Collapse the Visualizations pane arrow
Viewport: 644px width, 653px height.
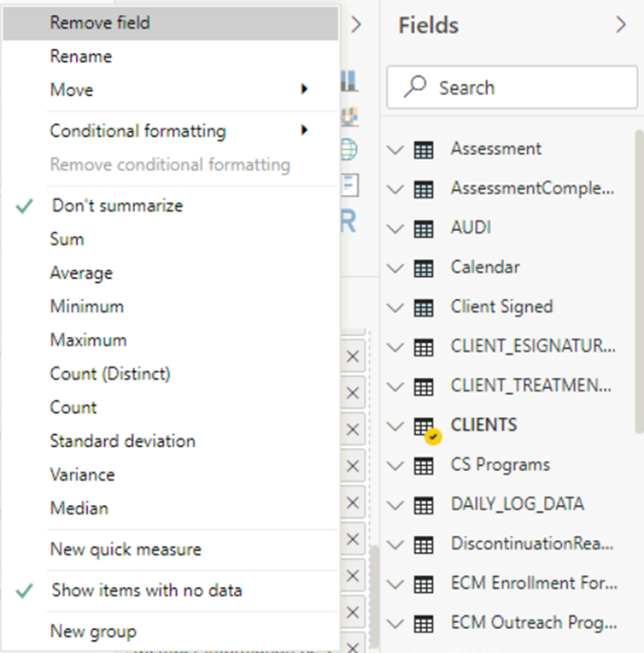356,24
